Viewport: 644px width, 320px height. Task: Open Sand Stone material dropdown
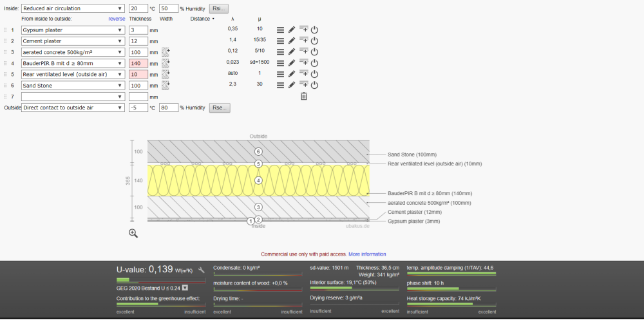73,86
